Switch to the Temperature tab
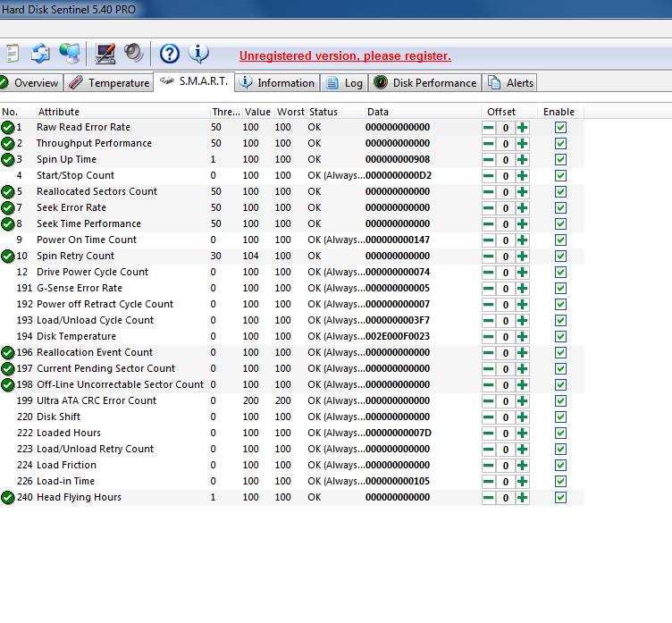 click(x=109, y=83)
